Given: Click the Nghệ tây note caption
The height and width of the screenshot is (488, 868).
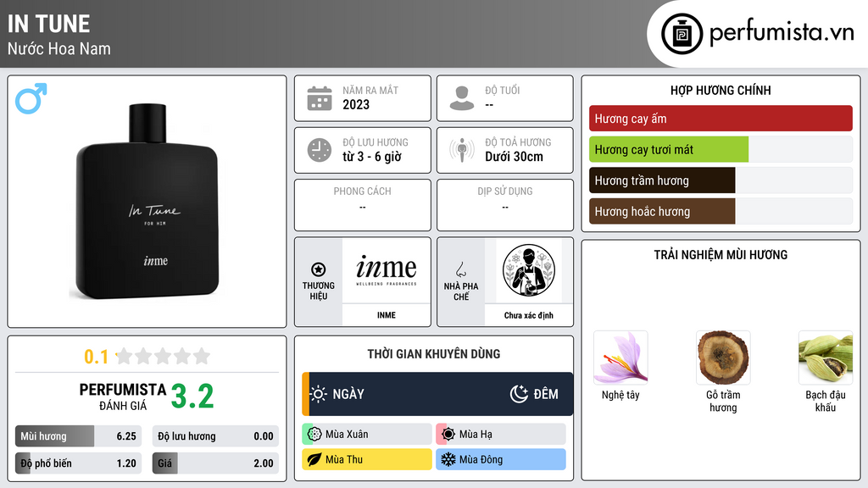Looking at the screenshot, I should [620, 395].
